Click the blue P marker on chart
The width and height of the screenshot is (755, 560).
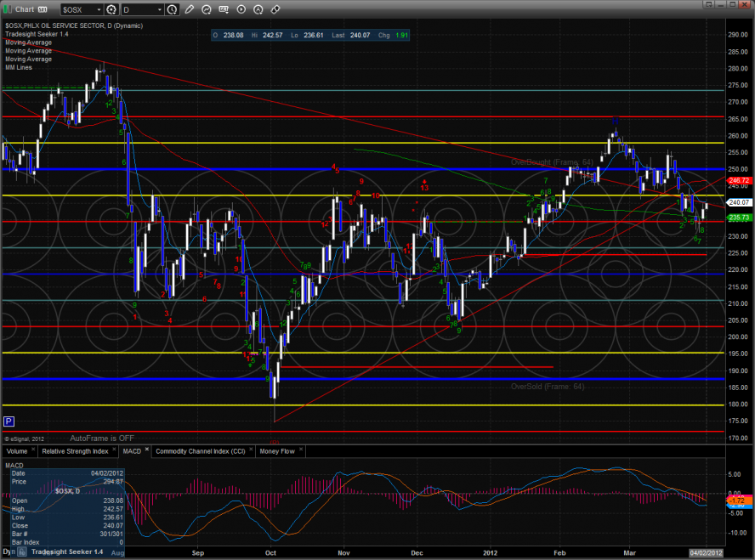[9, 421]
